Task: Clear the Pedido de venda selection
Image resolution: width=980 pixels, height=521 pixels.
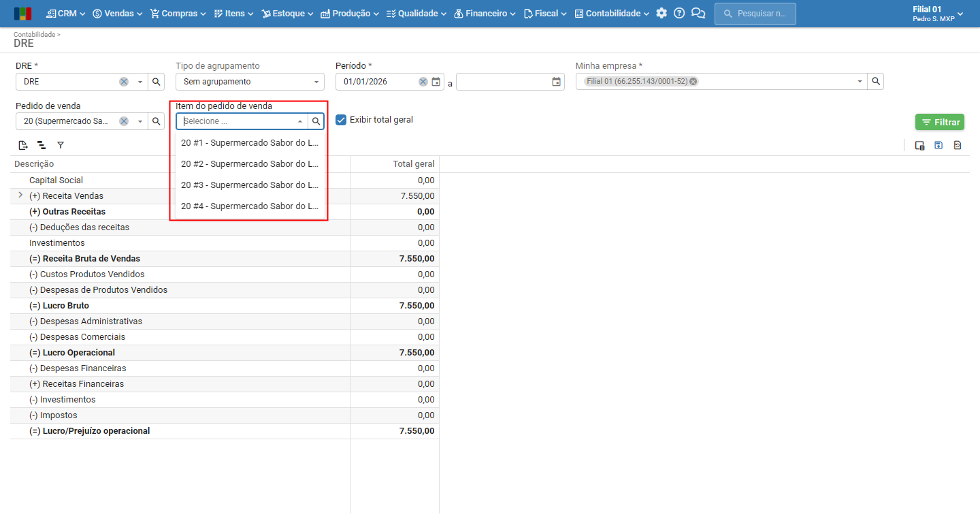Action: (124, 121)
